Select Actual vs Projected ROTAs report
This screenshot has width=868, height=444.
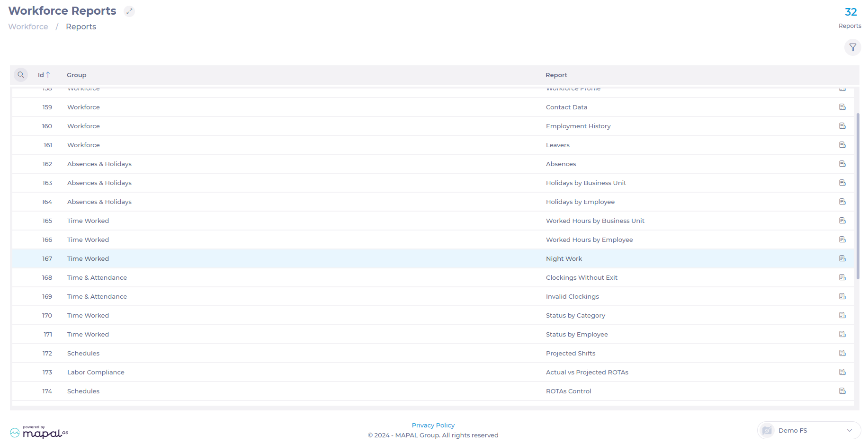pos(587,372)
